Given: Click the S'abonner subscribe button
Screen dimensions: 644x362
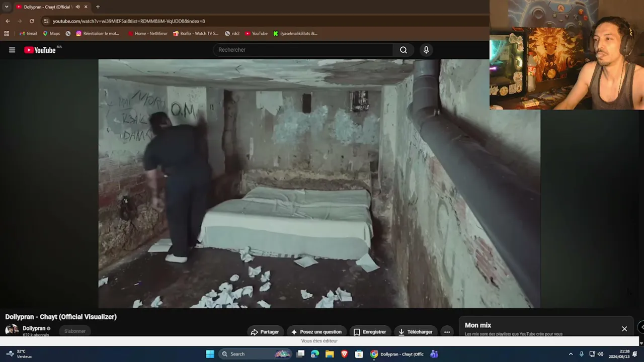Looking at the screenshot, I should tap(75, 331).
